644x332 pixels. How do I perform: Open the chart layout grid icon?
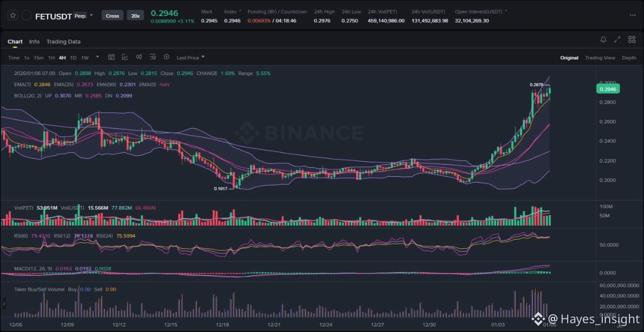(631, 40)
